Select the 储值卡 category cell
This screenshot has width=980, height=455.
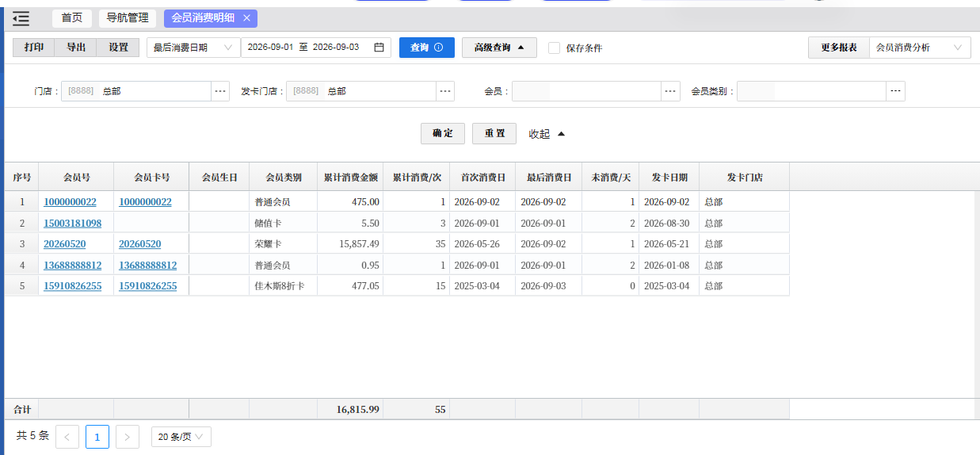pos(284,224)
